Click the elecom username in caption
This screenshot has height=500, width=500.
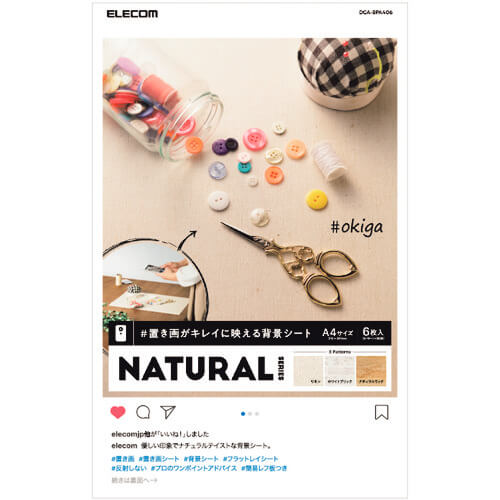(x=124, y=446)
